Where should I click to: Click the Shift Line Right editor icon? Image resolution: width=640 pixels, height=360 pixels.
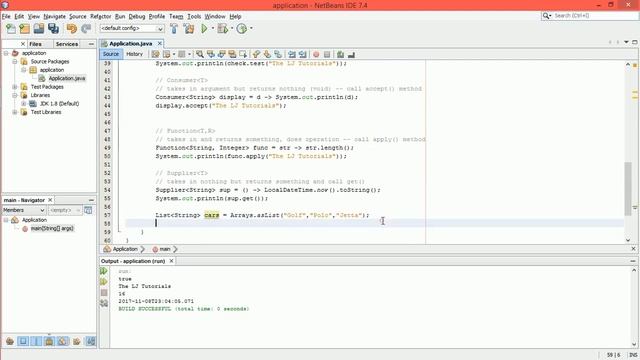pos(302,54)
